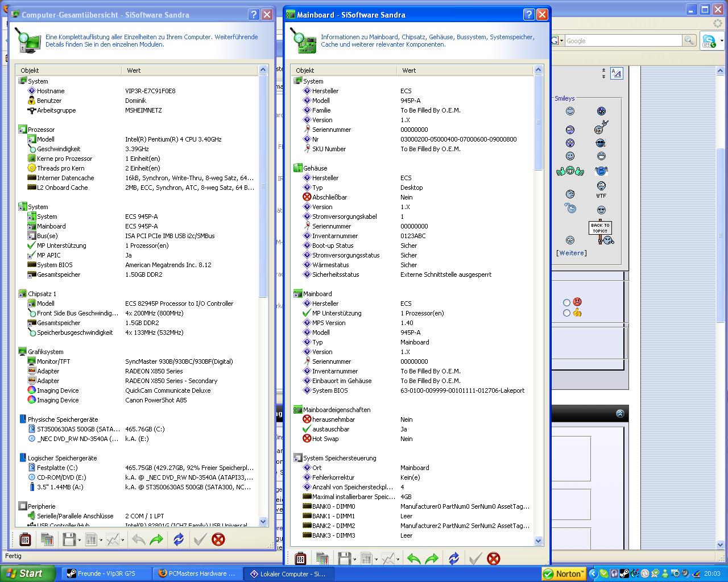Click the checkmark OK icon in Computer-Gesamtübersicht toolbar

(x=200, y=539)
